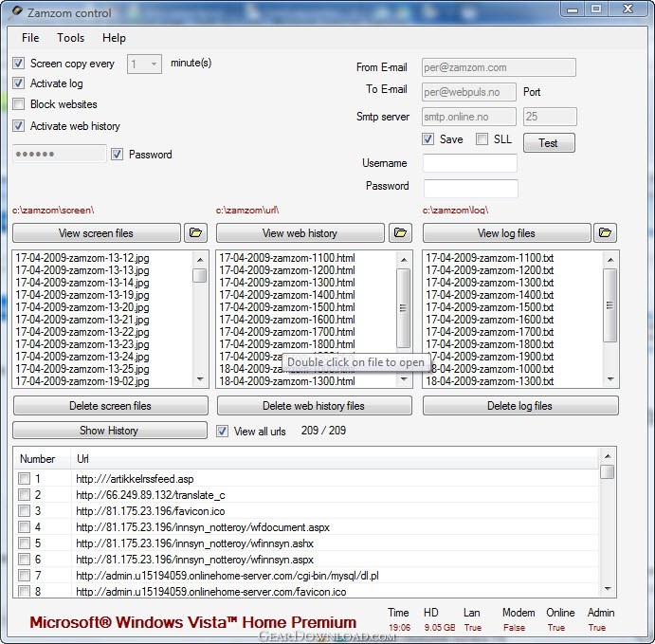Open the c:\zamzom\url\ folder icon
The height and width of the screenshot is (644, 655).
click(400, 232)
